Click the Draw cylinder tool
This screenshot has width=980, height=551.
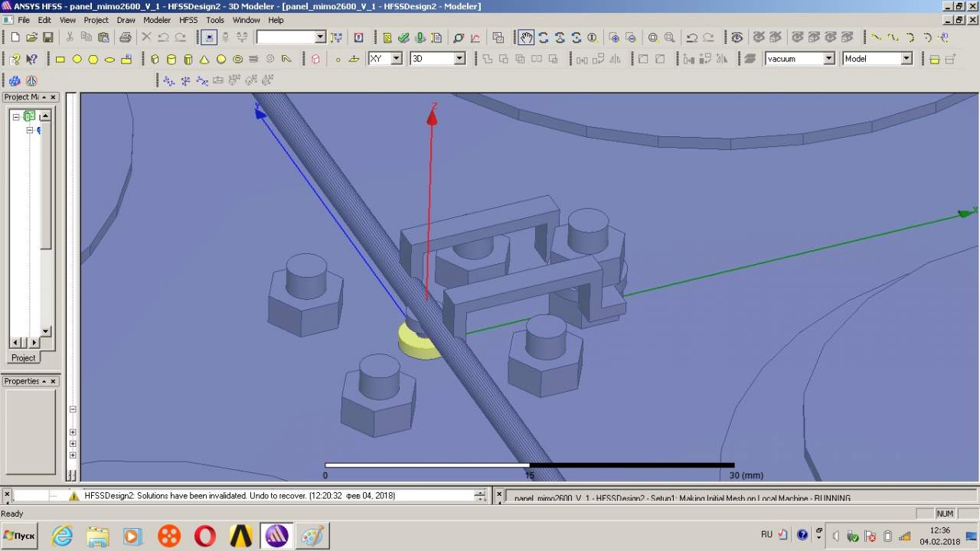(171, 59)
